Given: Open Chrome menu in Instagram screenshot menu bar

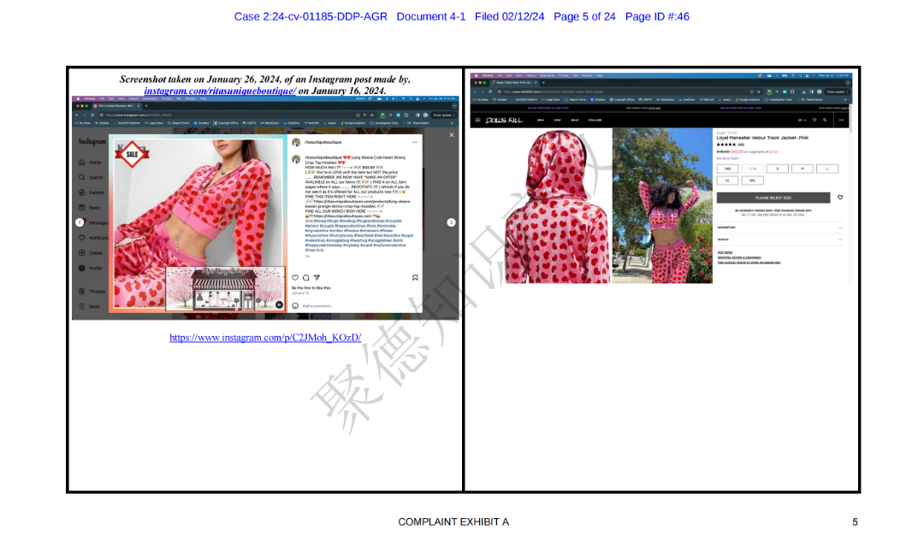Looking at the screenshot, I should 90,99.
